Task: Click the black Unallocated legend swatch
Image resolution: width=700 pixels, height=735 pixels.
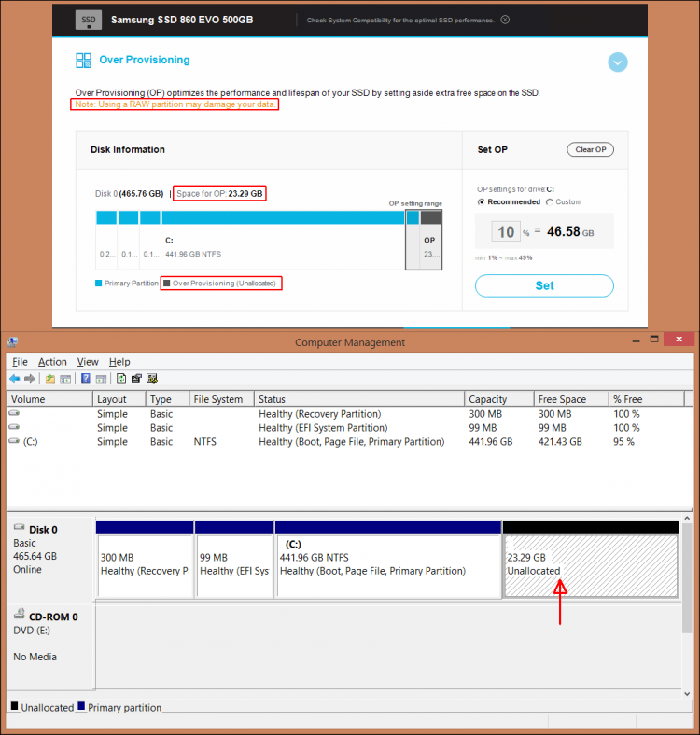Action: point(15,706)
